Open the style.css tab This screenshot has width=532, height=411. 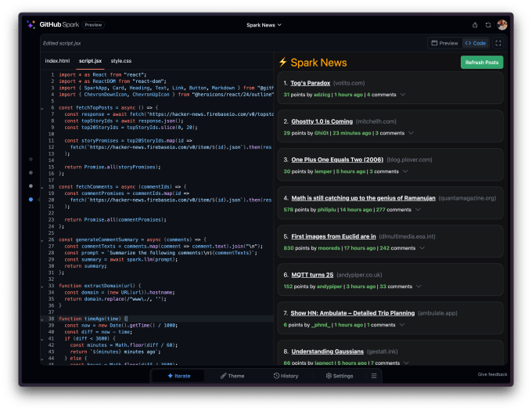coord(121,61)
